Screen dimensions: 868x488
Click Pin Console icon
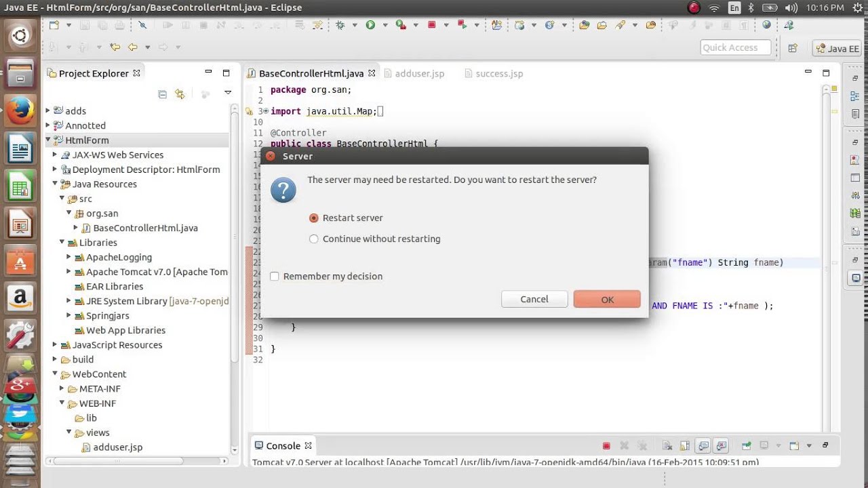pos(746,446)
